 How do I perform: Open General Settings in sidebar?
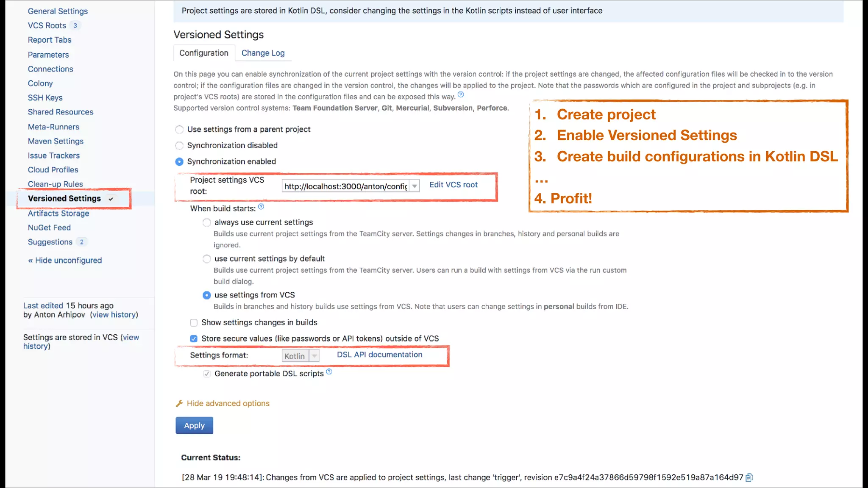tap(58, 11)
